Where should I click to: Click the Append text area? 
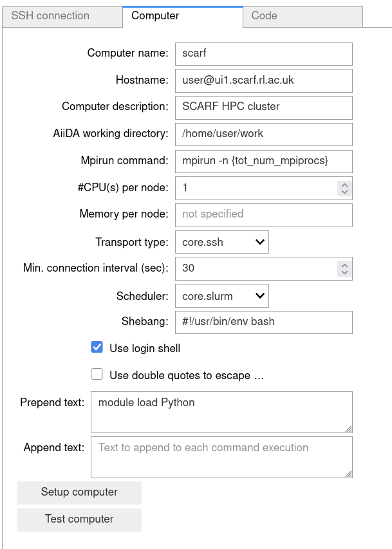(221, 458)
